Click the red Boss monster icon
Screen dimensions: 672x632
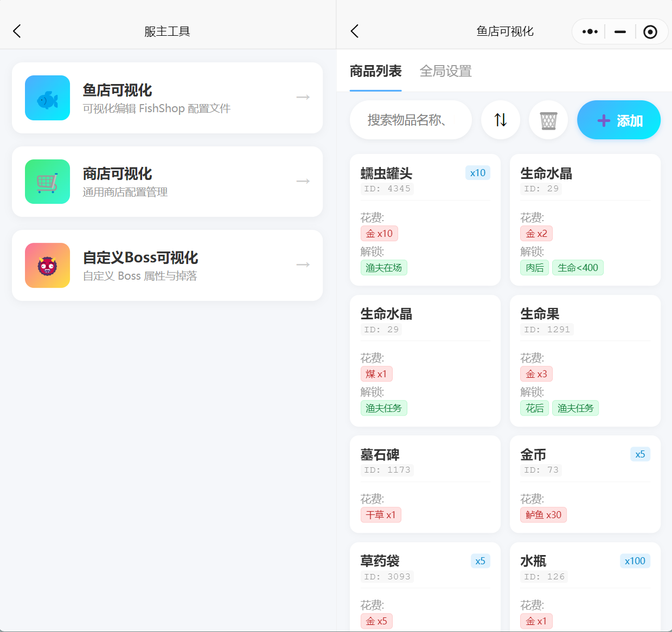click(x=47, y=266)
